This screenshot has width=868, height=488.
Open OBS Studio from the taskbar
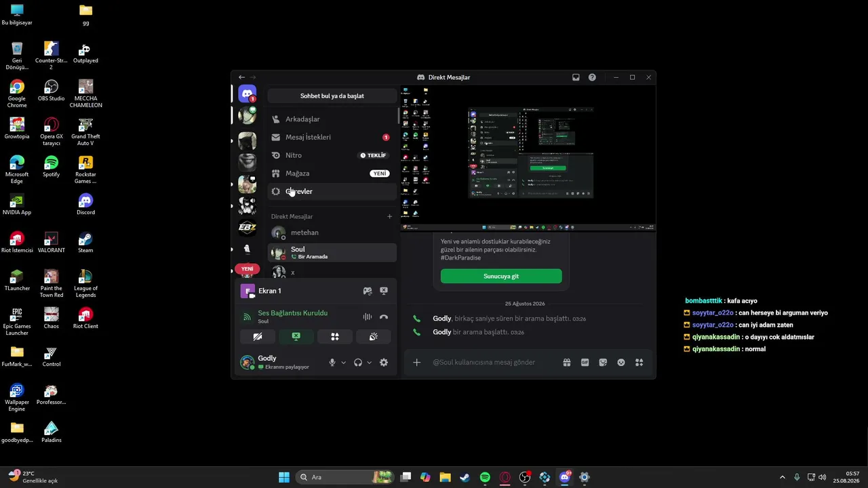coord(525,477)
